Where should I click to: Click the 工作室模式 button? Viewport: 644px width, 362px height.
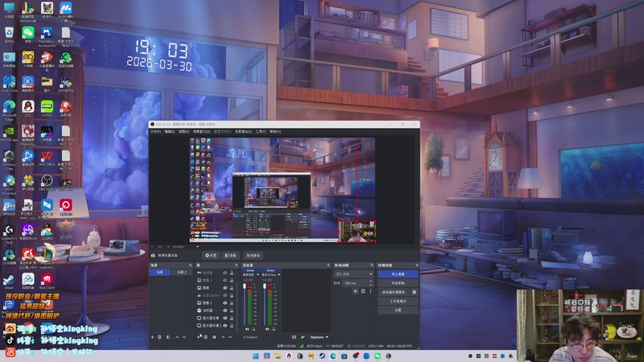coord(398,301)
